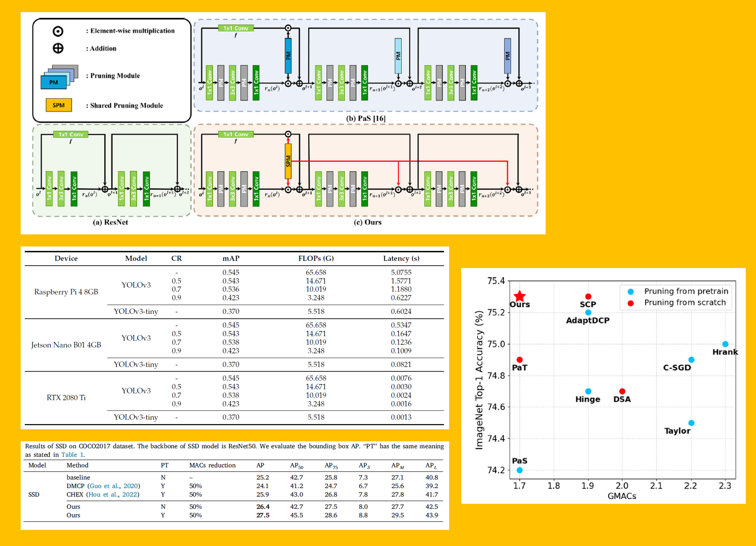Click the (b) PaS [16] caption

366,118
